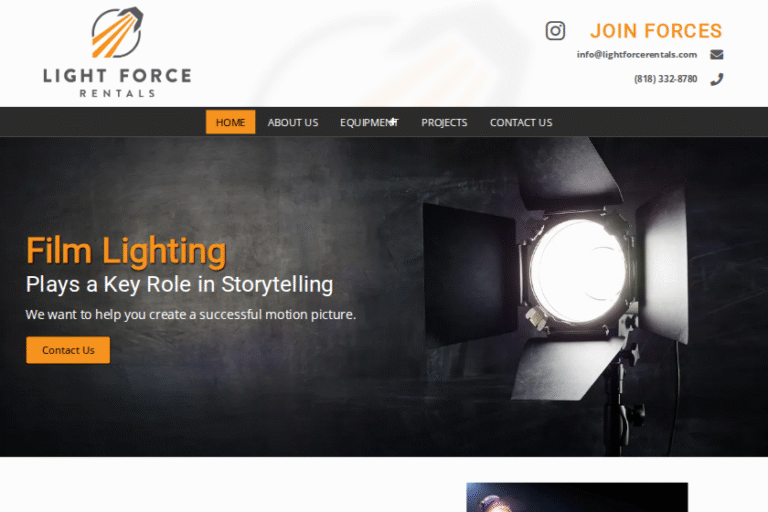Click the Light Force Rentals logo
Image resolution: width=768 pixels, height=512 pixels.
pyautogui.click(x=117, y=51)
